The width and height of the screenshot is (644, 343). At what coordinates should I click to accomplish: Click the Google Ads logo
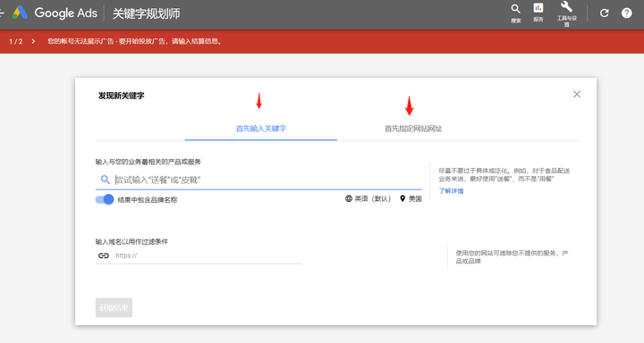[x=55, y=13]
